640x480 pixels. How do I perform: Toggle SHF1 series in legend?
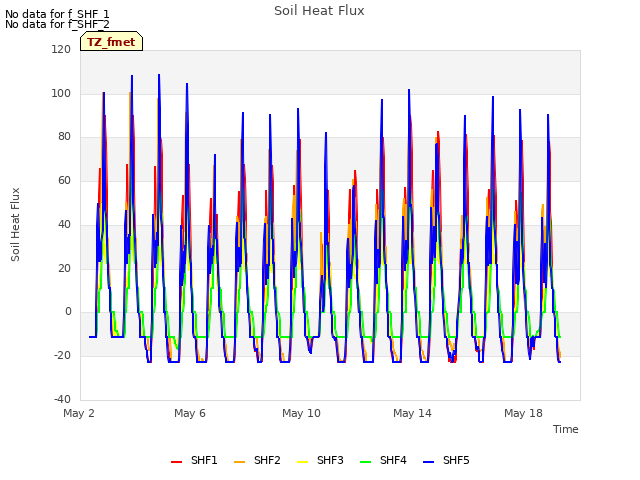(x=194, y=460)
